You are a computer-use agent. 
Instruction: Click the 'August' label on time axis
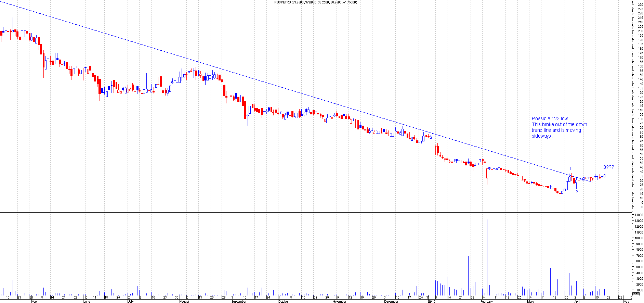coord(184,302)
